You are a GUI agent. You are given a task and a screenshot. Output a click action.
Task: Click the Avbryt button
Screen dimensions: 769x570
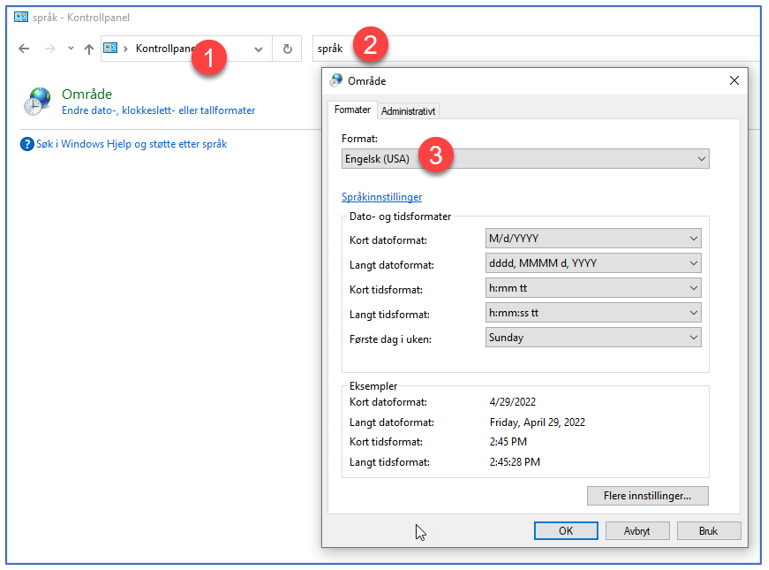637,531
